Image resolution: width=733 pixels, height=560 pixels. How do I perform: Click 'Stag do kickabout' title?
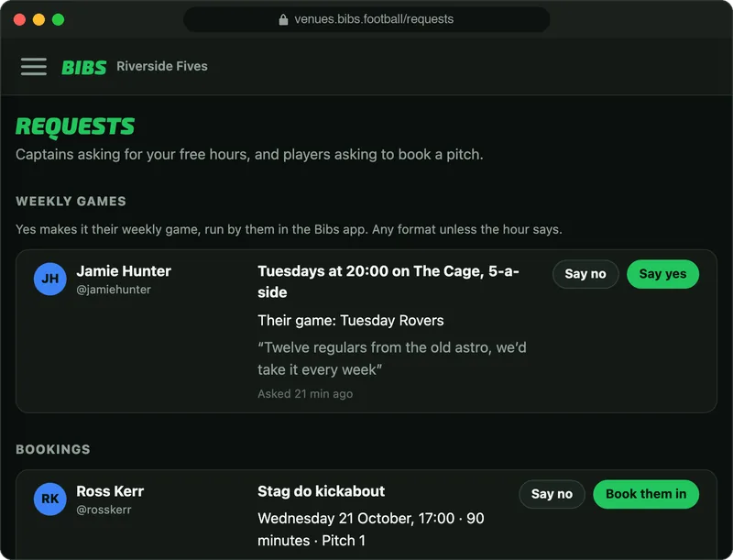[x=322, y=491]
